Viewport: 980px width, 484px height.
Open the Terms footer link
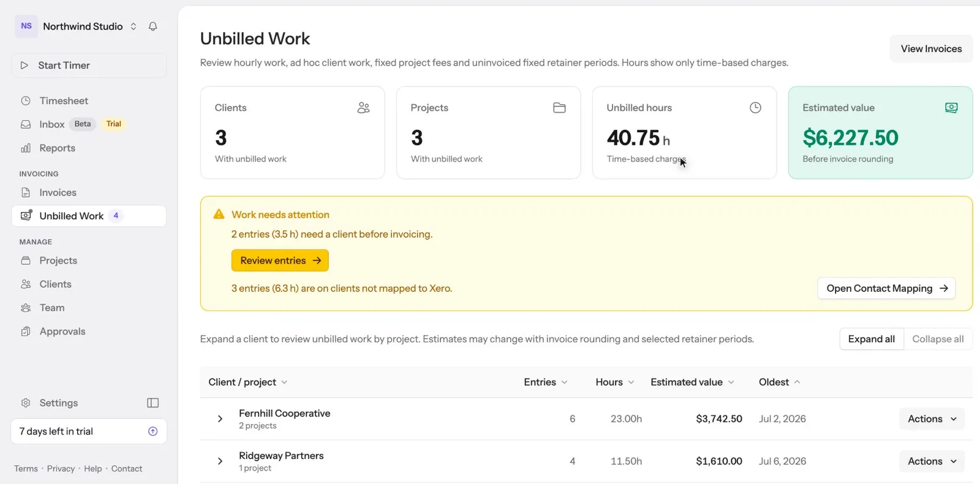click(x=26, y=469)
